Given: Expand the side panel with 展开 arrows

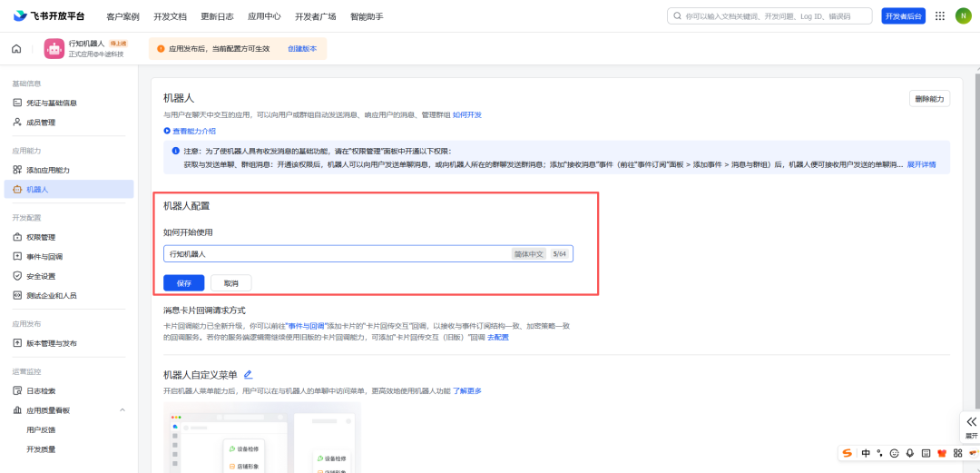Looking at the screenshot, I should (971, 428).
